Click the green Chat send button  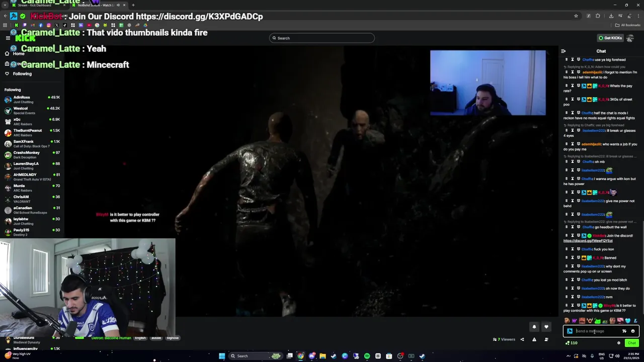(631, 343)
